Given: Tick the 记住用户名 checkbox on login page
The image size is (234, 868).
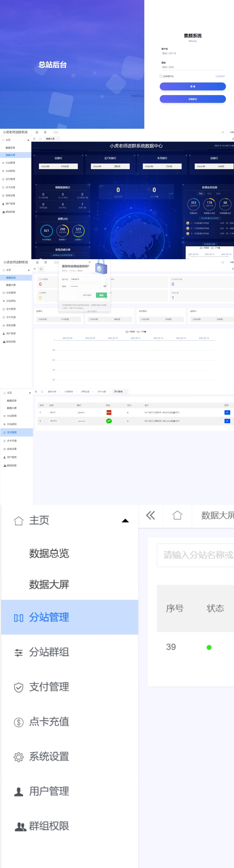Looking at the screenshot, I should pos(161,76).
